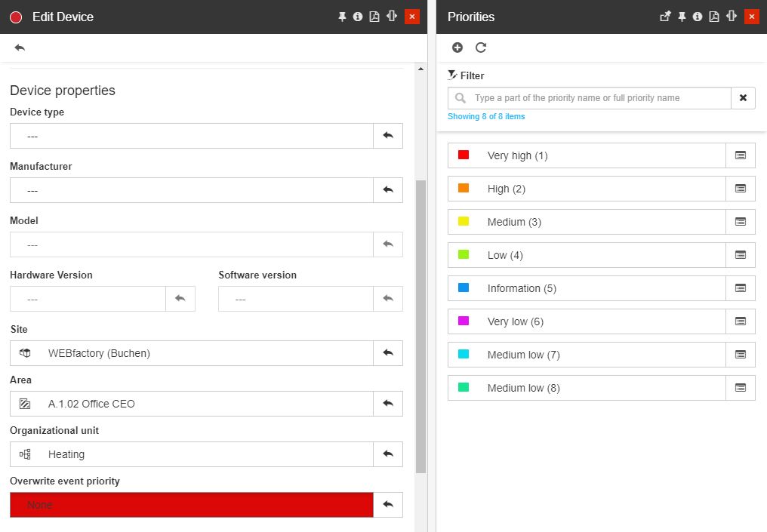
Task: Toggle the Filter section in Priorities
Action: [x=466, y=75]
